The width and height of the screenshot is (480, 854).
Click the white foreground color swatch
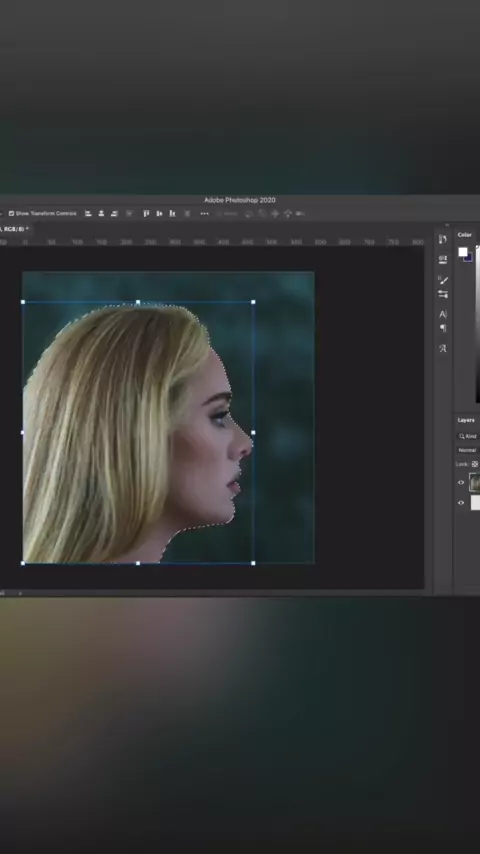click(x=463, y=252)
